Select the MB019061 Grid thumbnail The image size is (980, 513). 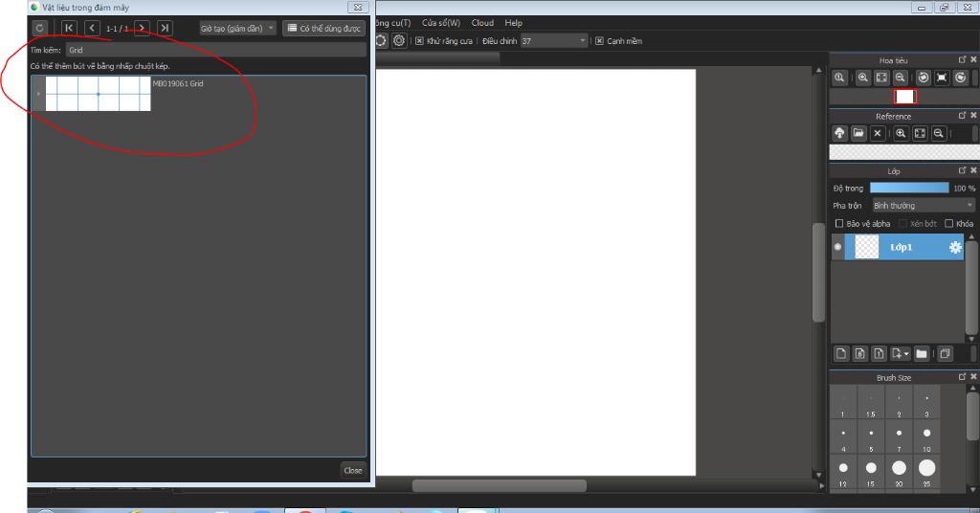click(x=99, y=94)
